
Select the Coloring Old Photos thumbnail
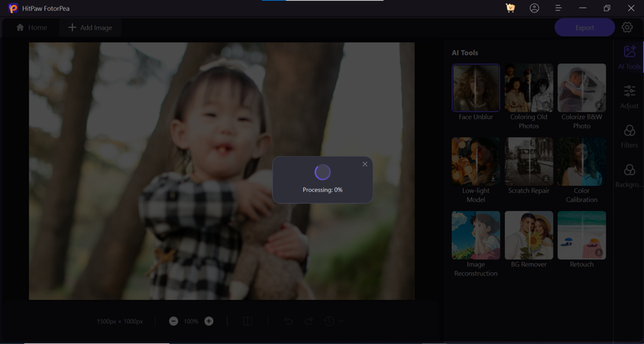[x=529, y=88]
